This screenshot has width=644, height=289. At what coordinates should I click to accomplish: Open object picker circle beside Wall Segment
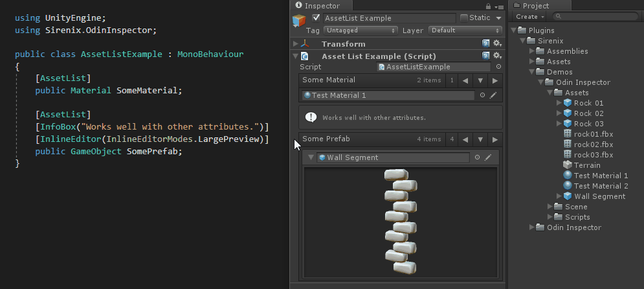(477, 157)
